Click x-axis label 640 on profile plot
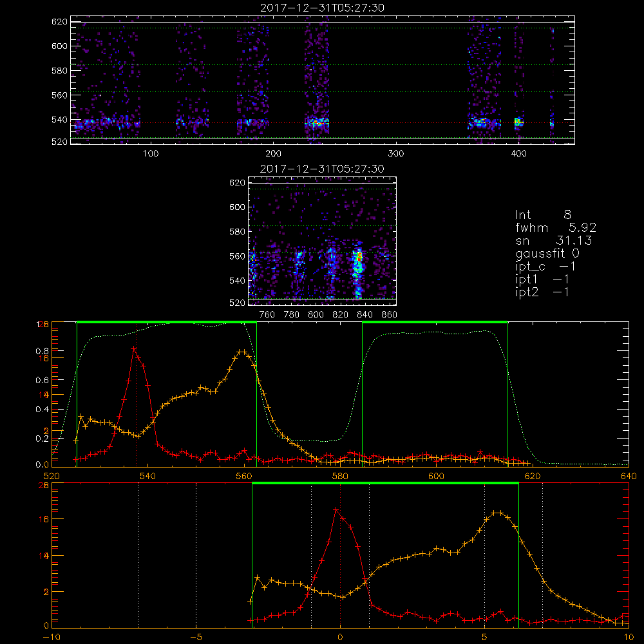Screen dimensions: 644x644 pos(629,477)
